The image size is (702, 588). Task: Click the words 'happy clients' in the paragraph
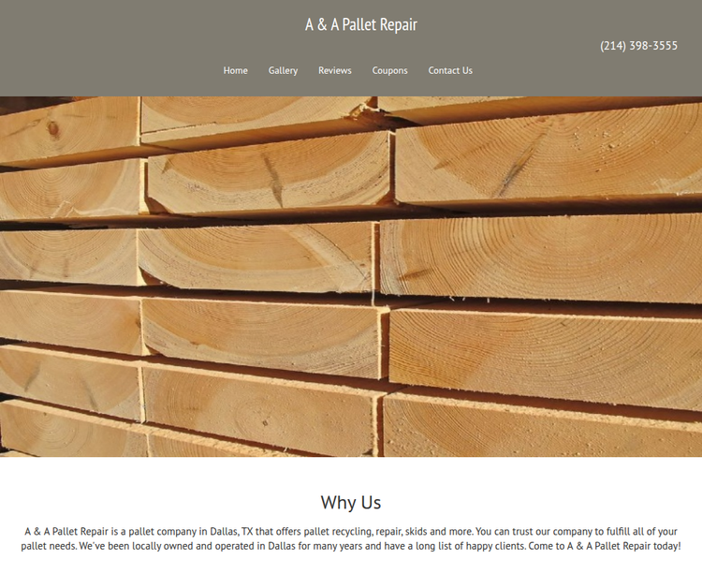(495, 546)
